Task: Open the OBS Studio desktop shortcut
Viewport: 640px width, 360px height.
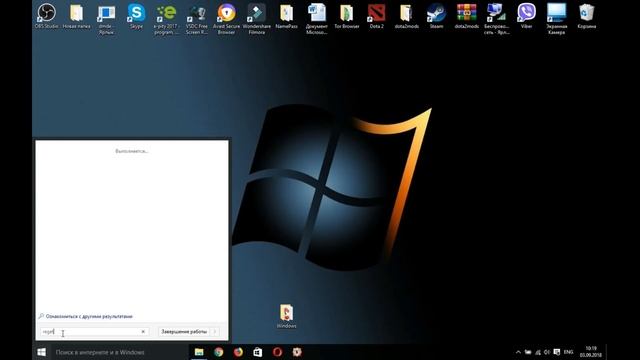Action: coord(46,16)
